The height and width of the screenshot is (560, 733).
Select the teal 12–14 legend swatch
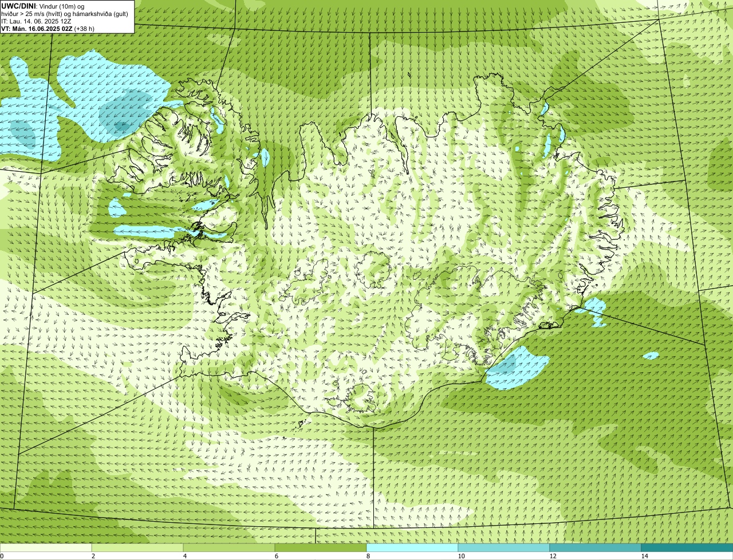coord(596,547)
